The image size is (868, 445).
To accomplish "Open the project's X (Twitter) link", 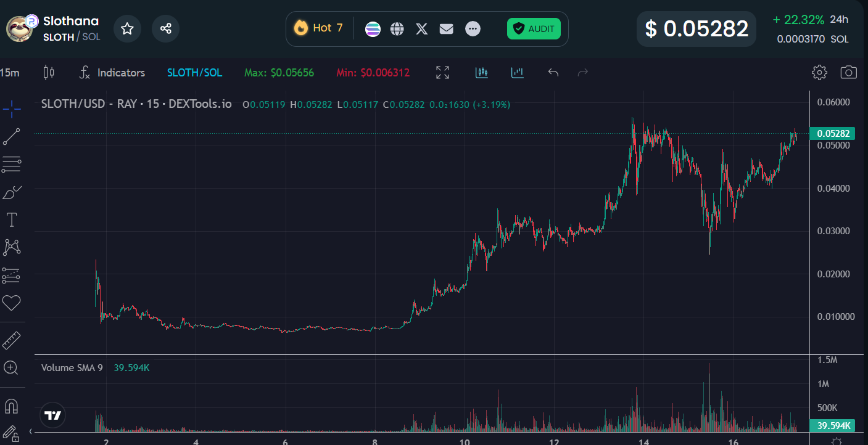I will pos(422,28).
